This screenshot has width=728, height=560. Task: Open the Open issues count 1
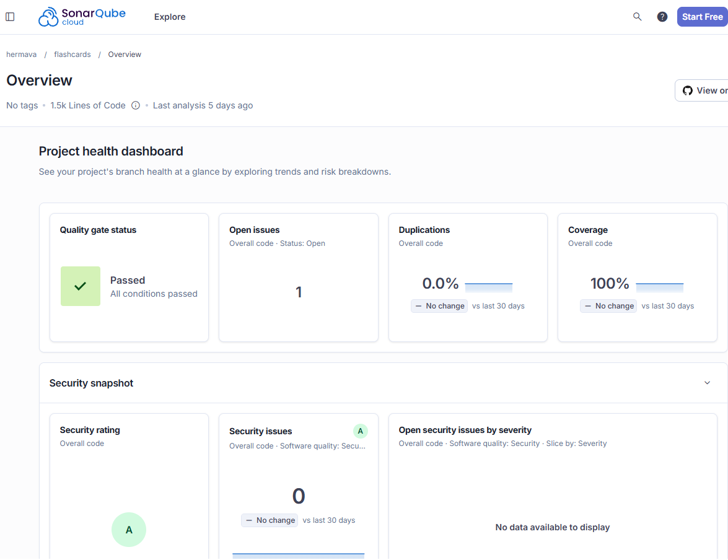tap(299, 292)
